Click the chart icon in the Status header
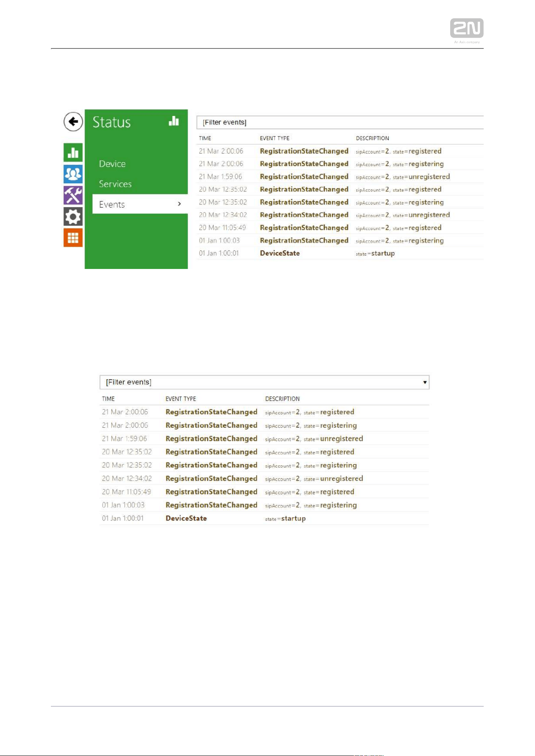This screenshot has height=756, width=535. click(x=174, y=121)
